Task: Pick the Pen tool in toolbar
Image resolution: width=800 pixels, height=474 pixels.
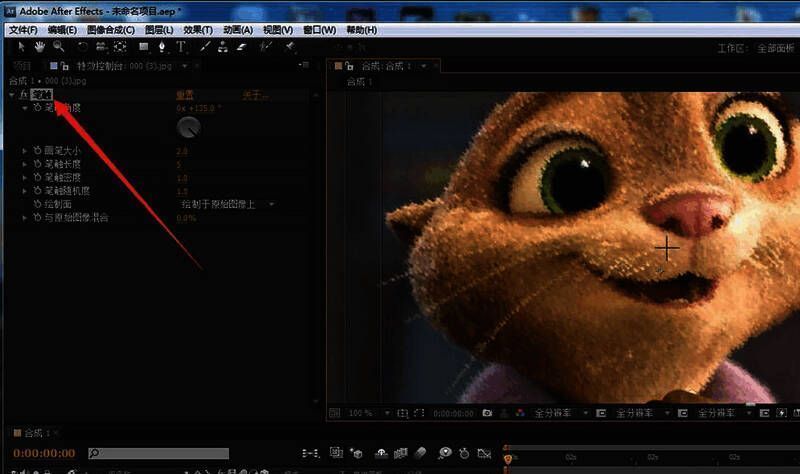Action: [x=162, y=46]
